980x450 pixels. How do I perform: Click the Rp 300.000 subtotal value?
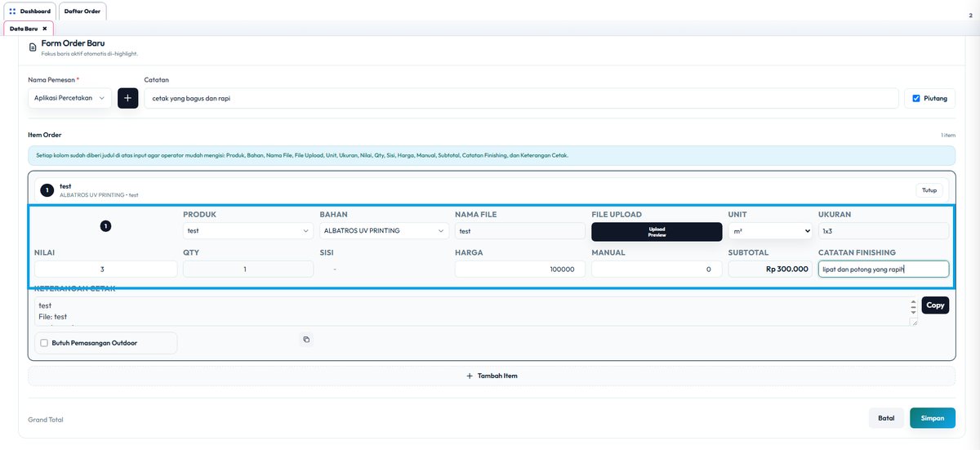click(787, 270)
